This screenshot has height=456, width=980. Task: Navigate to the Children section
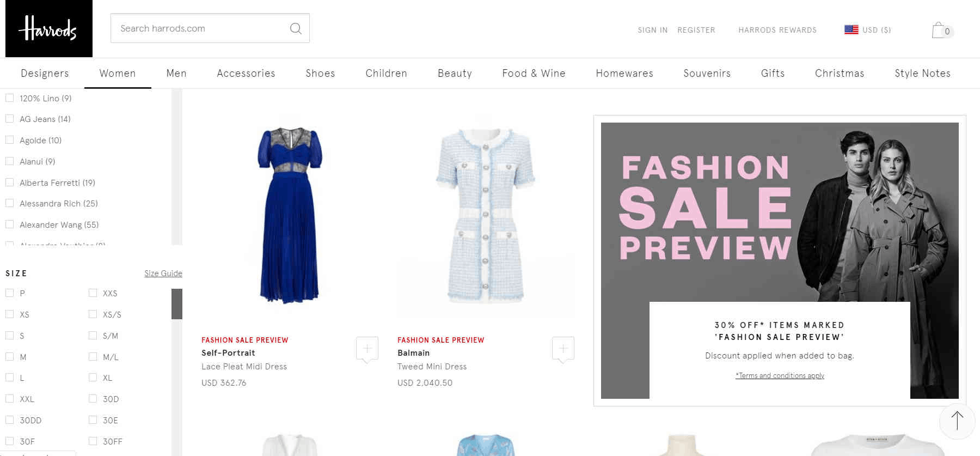[x=386, y=73]
